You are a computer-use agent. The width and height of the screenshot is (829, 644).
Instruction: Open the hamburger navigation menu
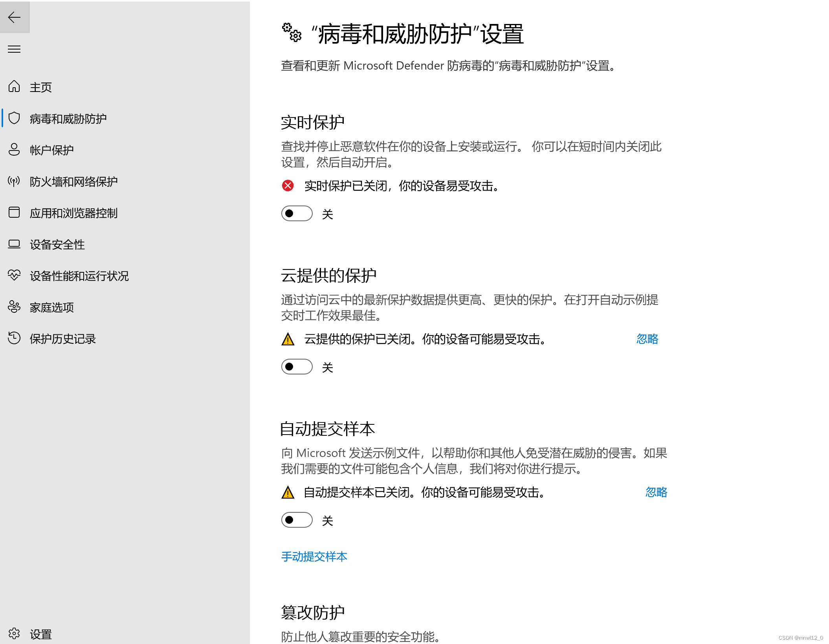[15, 49]
